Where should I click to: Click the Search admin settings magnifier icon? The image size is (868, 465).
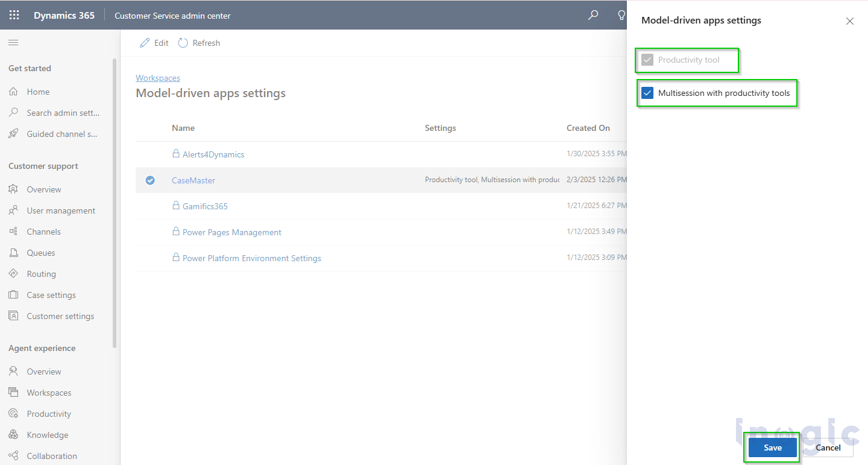pos(13,113)
